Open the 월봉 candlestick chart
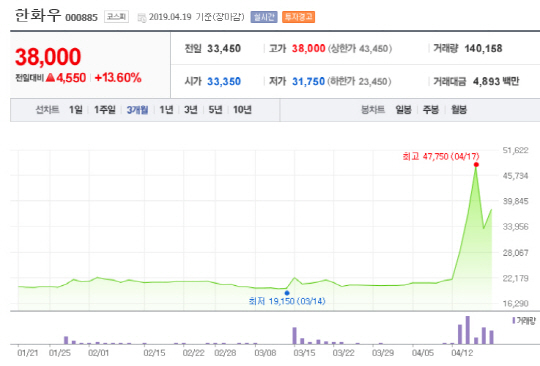Viewport: 540px width, 366px height. click(x=459, y=110)
